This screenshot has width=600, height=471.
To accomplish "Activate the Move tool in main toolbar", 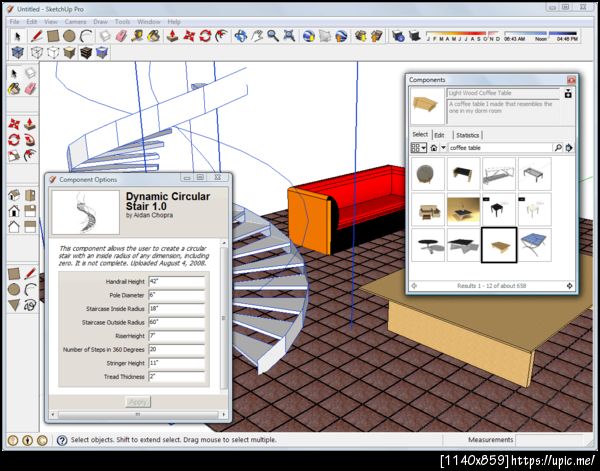I will click(x=189, y=36).
